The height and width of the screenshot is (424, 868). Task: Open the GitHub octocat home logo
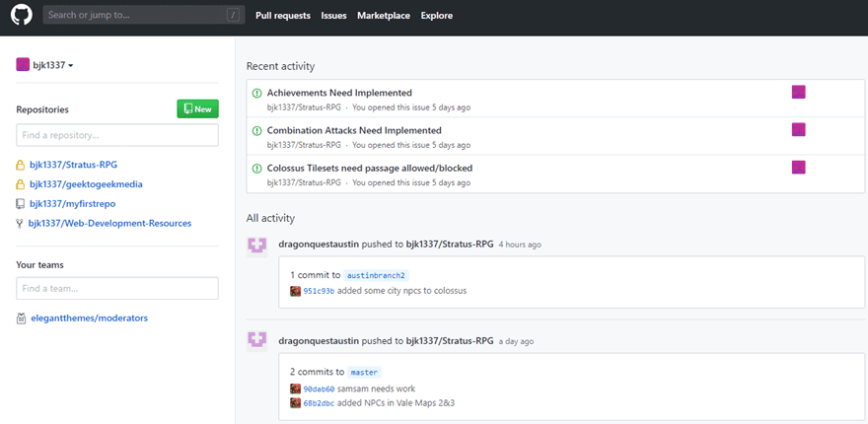pyautogui.click(x=22, y=15)
